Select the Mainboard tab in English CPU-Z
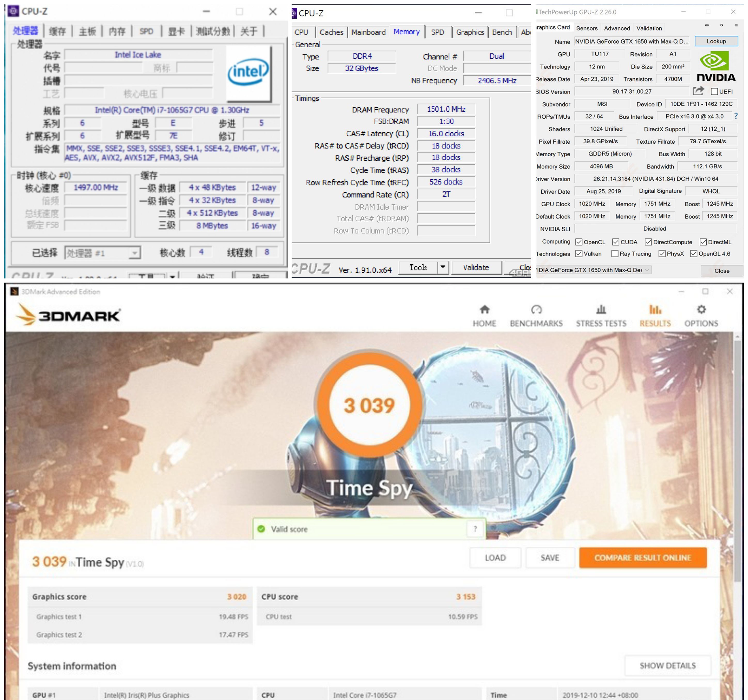Viewport: 748px width, 700px height. pyautogui.click(x=368, y=32)
